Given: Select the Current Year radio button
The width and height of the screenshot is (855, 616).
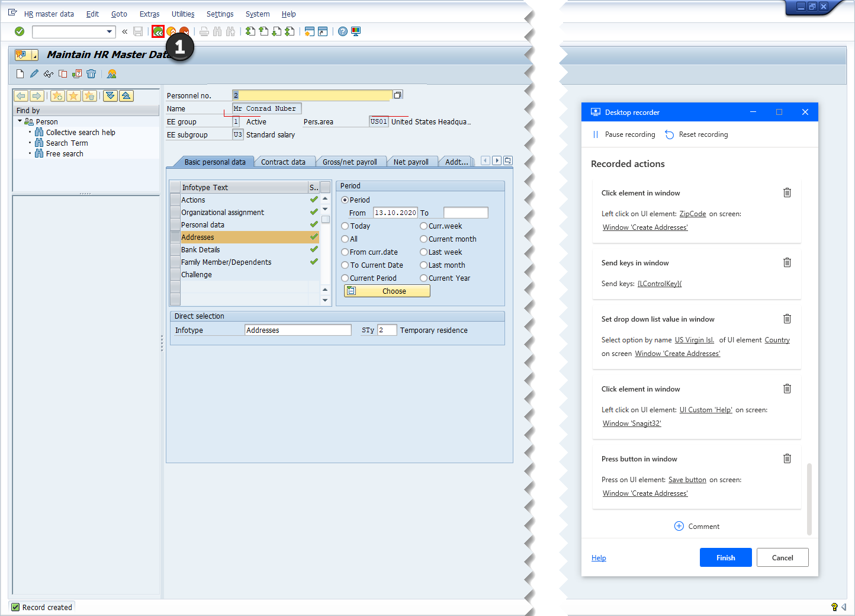Looking at the screenshot, I should click(423, 278).
